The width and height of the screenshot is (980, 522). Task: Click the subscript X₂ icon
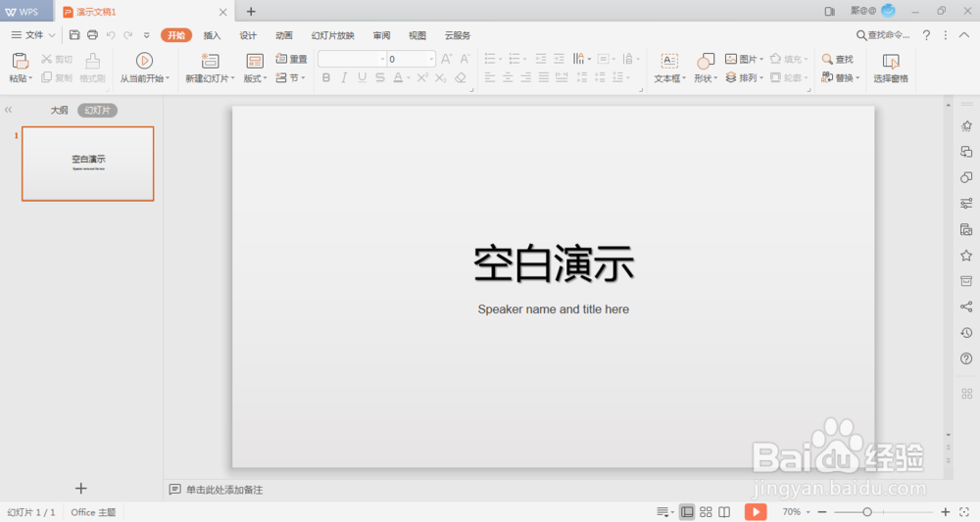click(x=441, y=77)
